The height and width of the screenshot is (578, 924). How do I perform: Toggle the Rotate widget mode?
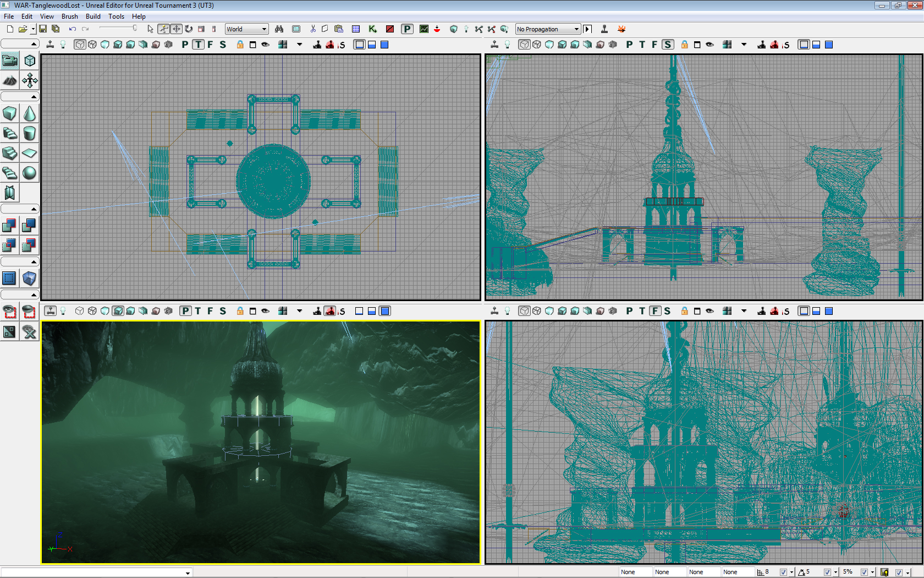point(189,29)
